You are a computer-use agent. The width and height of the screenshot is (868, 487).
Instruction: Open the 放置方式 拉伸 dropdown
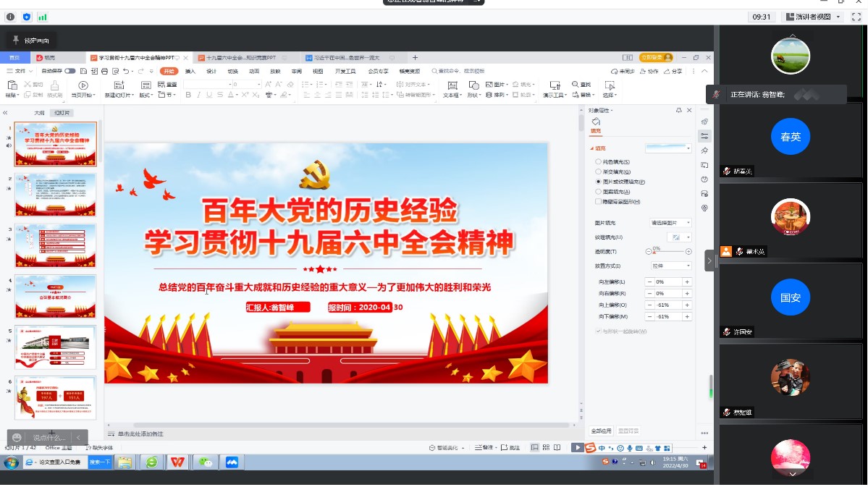(x=671, y=266)
